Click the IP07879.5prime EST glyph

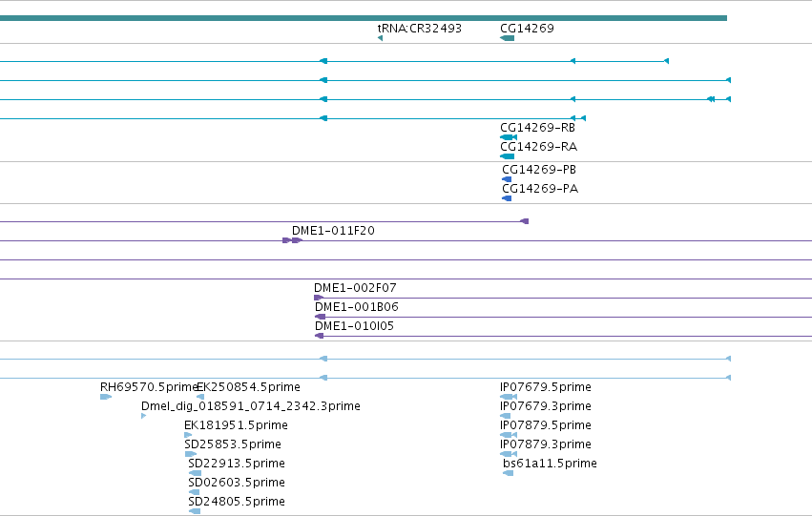coord(509,435)
